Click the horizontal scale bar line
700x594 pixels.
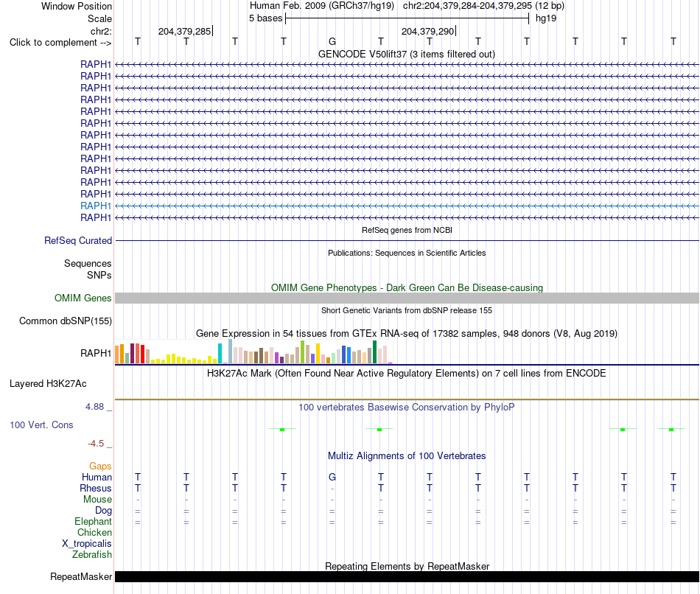pyautogui.click(x=407, y=18)
